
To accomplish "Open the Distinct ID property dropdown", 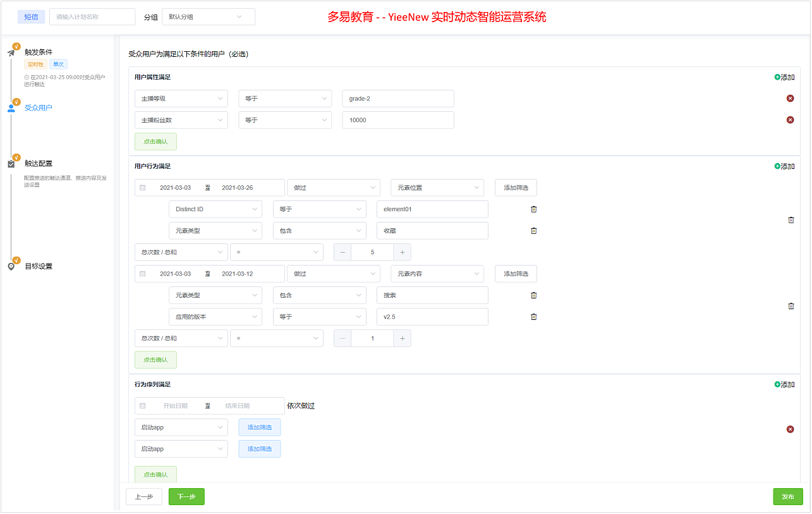I will pos(215,209).
